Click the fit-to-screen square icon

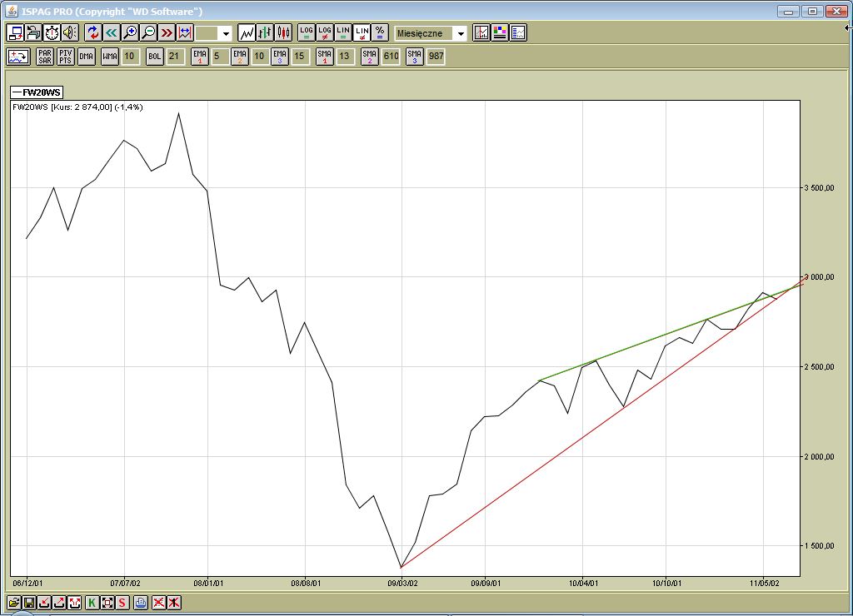(107, 603)
